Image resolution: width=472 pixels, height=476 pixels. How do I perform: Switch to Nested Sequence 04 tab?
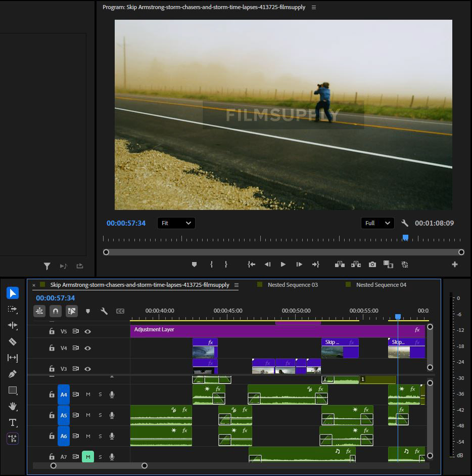(x=381, y=285)
